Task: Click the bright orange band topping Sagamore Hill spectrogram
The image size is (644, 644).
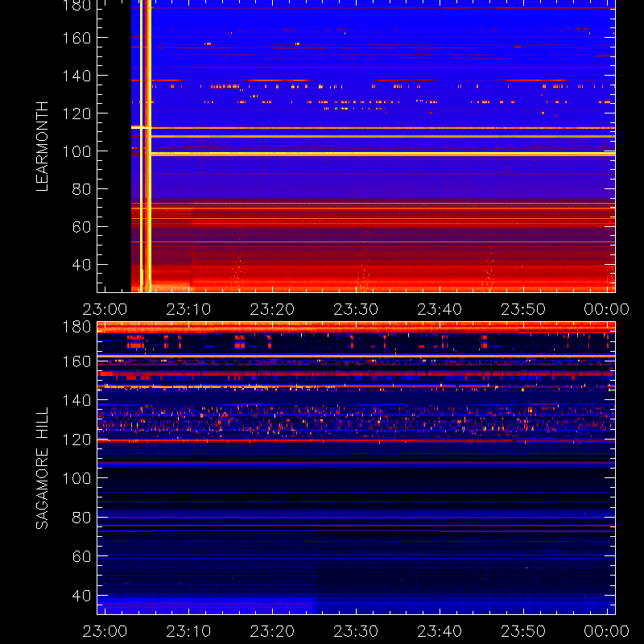Action: click(356, 328)
